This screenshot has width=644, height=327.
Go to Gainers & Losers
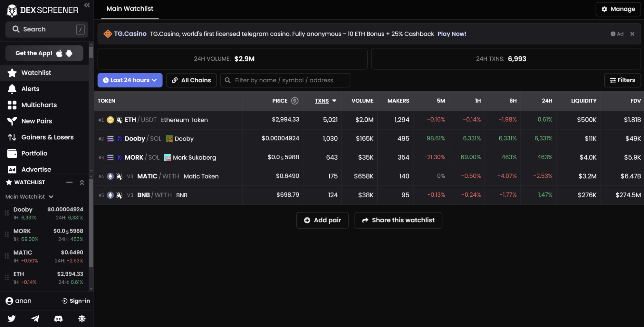pos(47,137)
